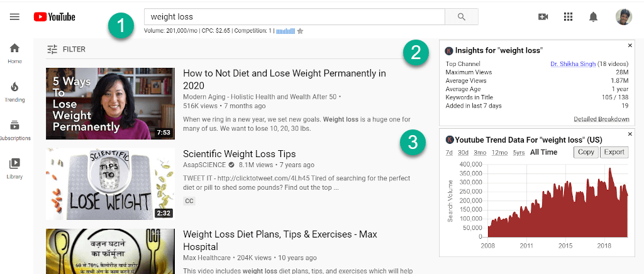The width and height of the screenshot is (644, 274).
Task: Open the hamburger guide menu
Action: pos(15,17)
